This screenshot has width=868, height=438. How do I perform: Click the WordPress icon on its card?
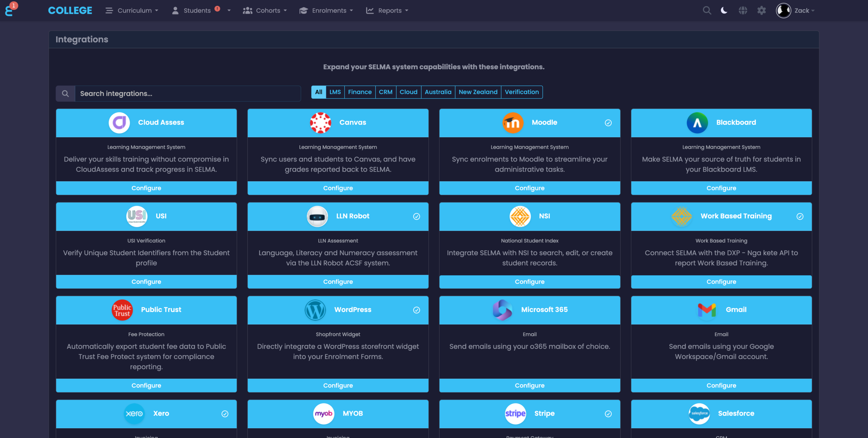(x=315, y=310)
